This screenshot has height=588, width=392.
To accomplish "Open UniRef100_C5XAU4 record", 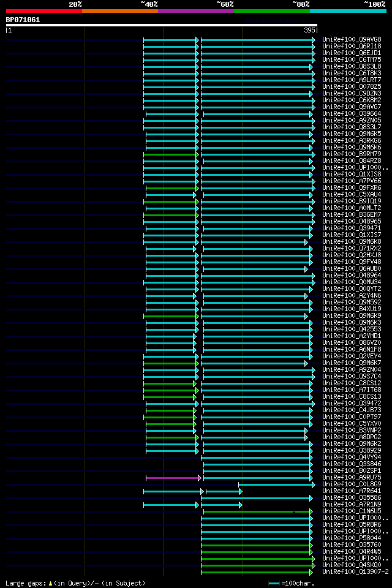I will (352, 195).
